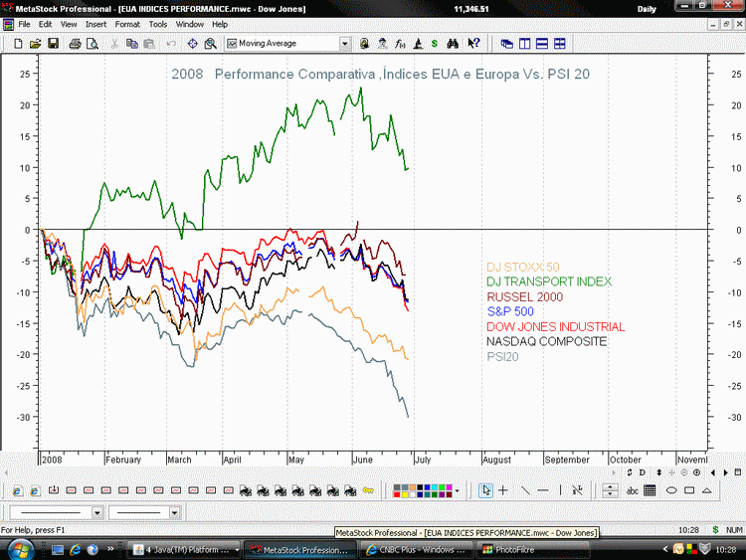The image size is (746, 560).
Task: Open the Insert menu
Action: [95, 24]
